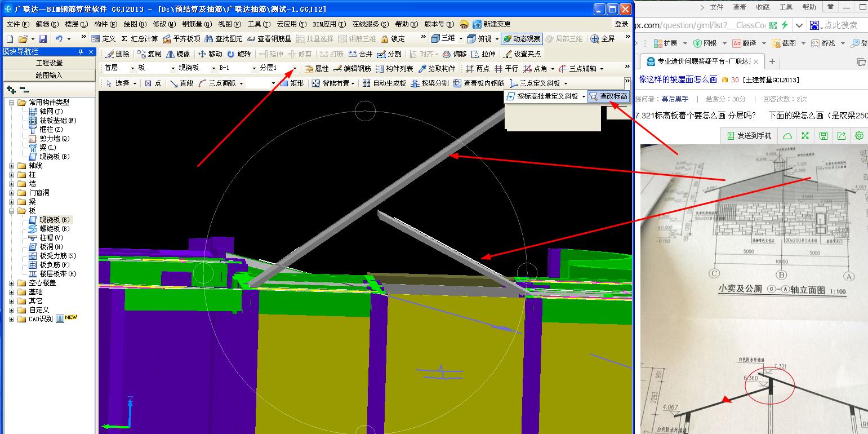
Task: Toggle 动态观察 dynamic orbit mode
Action: pyautogui.click(x=522, y=39)
